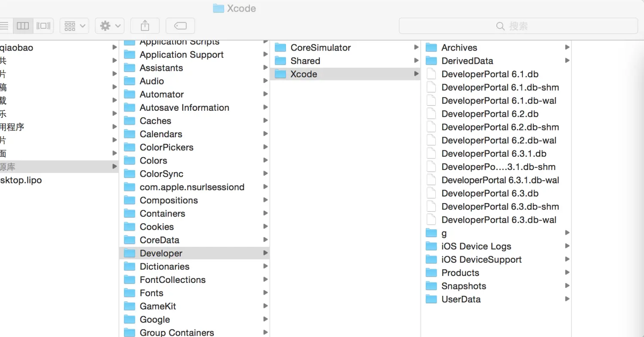Select the Snapshots folder icon
This screenshot has height=337, width=644.
pyautogui.click(x=431, y=287)
